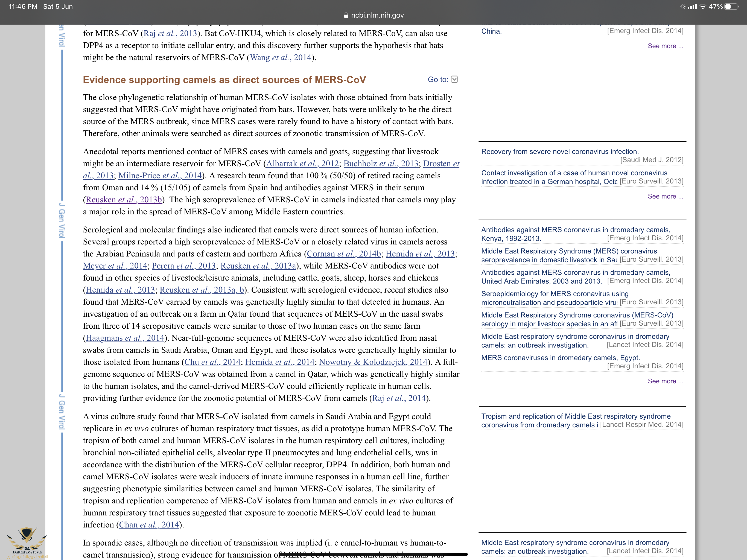Image resolution: width=747 pixels, height=560 pixels.
Task: Expand 'See more ...' below Egypt camels citation
Action: point(665,381)
